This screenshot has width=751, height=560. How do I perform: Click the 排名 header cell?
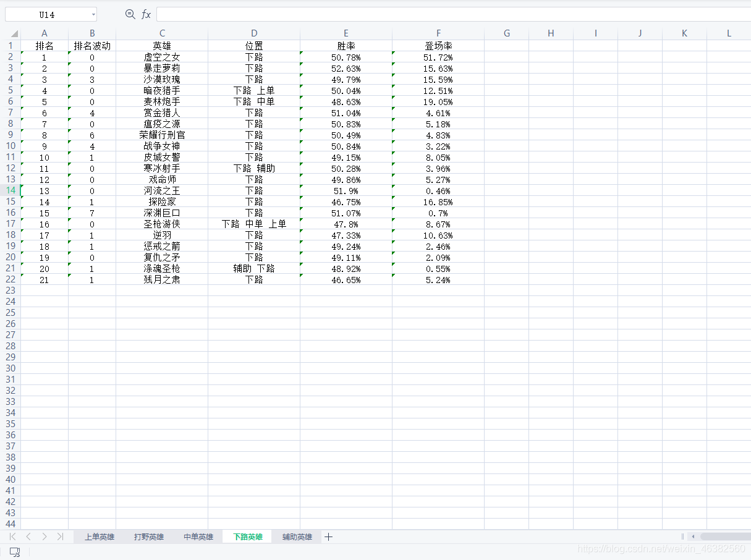coord(45,46)
